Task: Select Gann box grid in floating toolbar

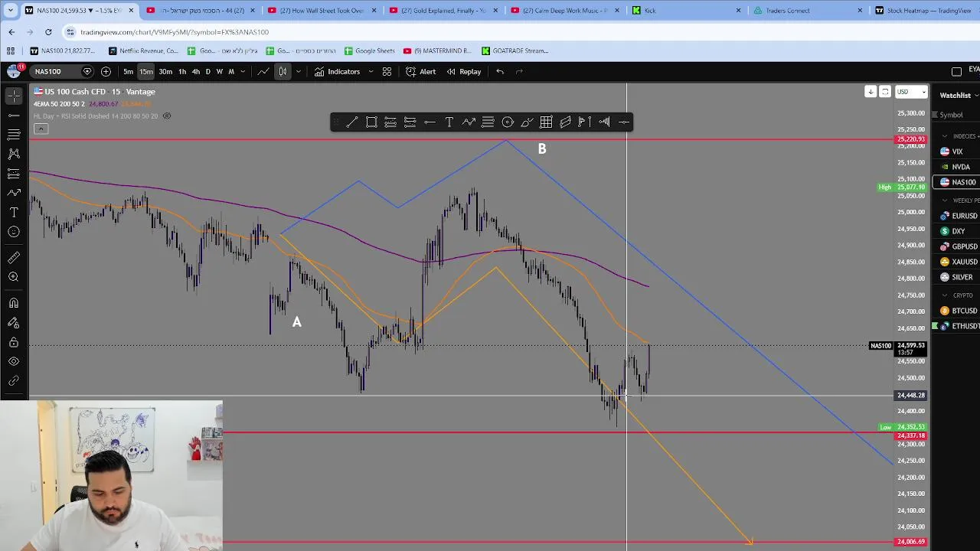Action: point(546,122)
